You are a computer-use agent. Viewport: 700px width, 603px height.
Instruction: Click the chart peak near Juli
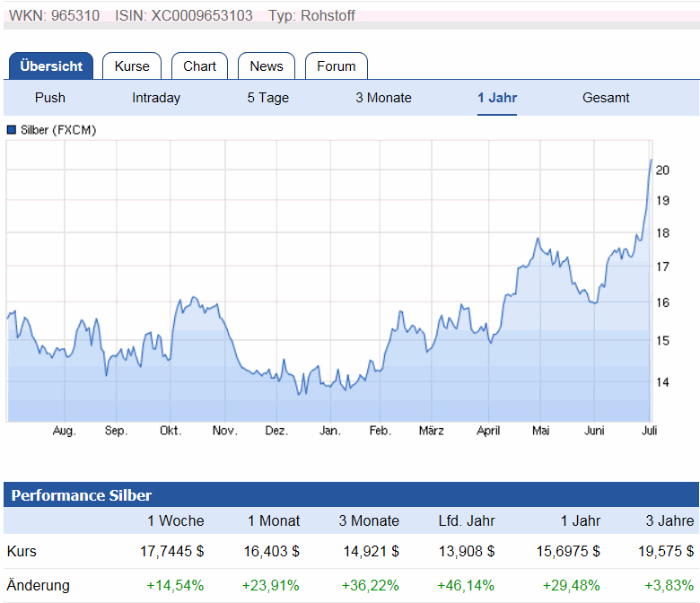click(651, 161)
